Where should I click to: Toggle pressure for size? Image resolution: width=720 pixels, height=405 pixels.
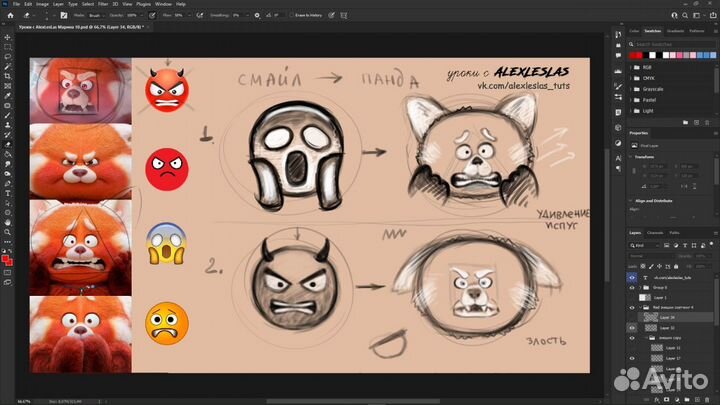331,15
